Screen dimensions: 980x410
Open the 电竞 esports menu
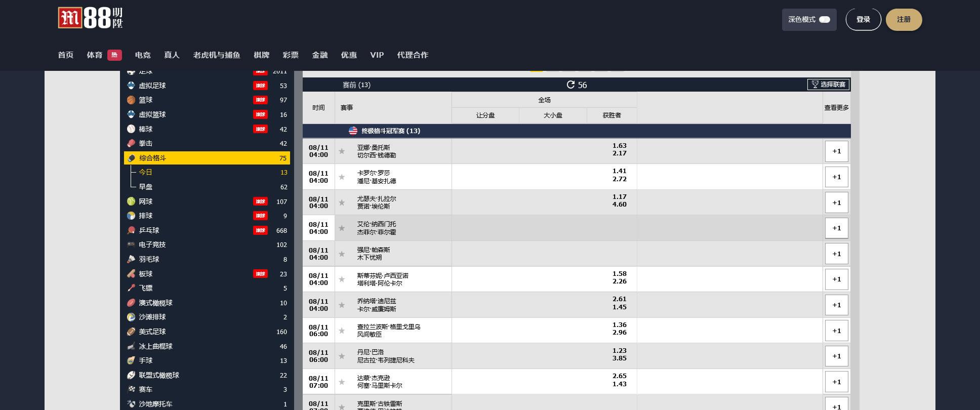pos(143,55)
